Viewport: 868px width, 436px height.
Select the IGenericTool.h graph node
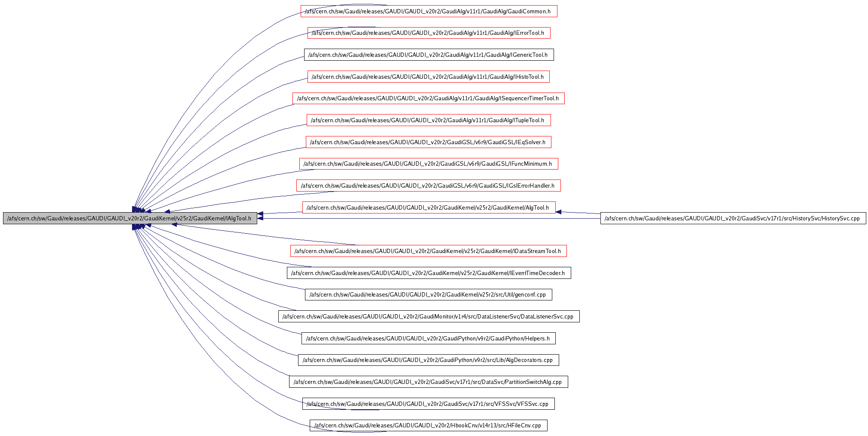(428, 55)
